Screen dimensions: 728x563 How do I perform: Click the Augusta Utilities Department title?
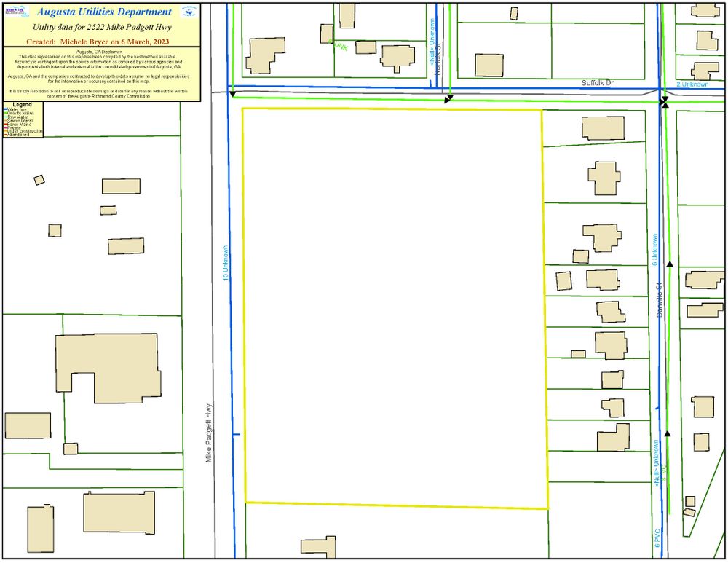104,12
